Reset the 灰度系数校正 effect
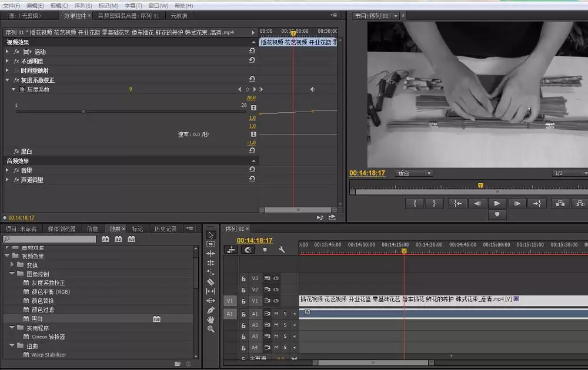The image size is (588, 370). 252,79
